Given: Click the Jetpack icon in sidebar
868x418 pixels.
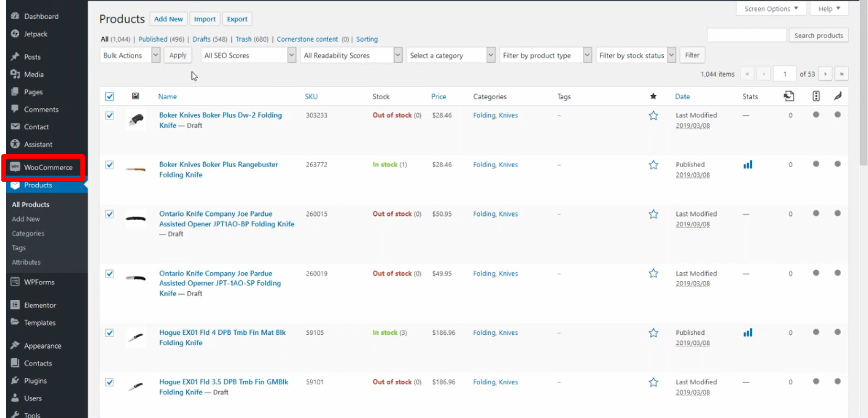Looking at the screenshot, I should [x=15, y=34].
